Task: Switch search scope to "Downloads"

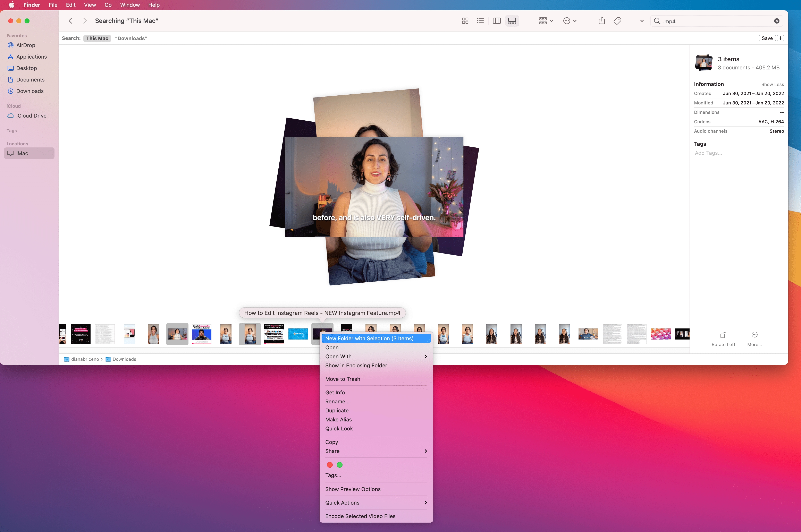Action: pyautogui.click(x=131, y=38)
